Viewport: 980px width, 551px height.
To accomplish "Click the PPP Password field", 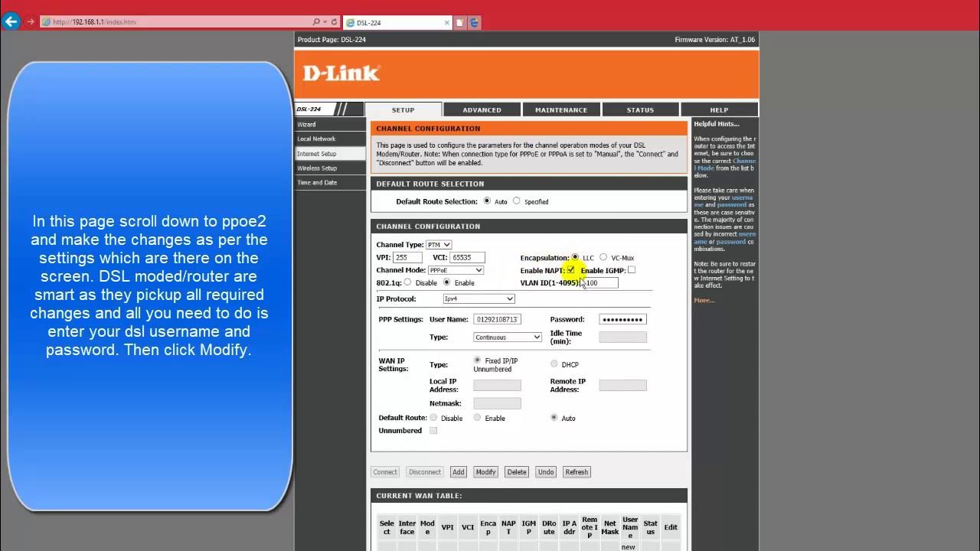I will (x=622, y=319).
